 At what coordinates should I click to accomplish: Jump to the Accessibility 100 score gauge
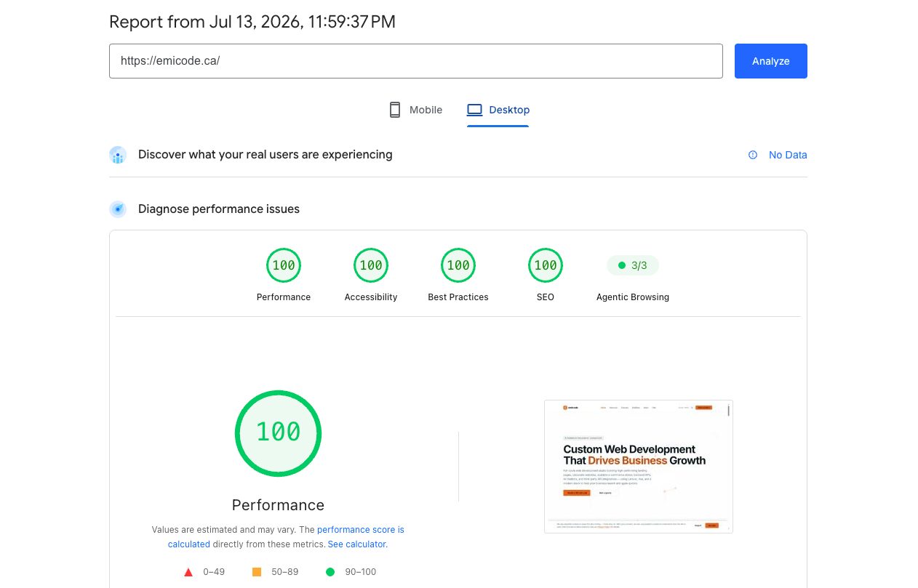tap(371, 265)
